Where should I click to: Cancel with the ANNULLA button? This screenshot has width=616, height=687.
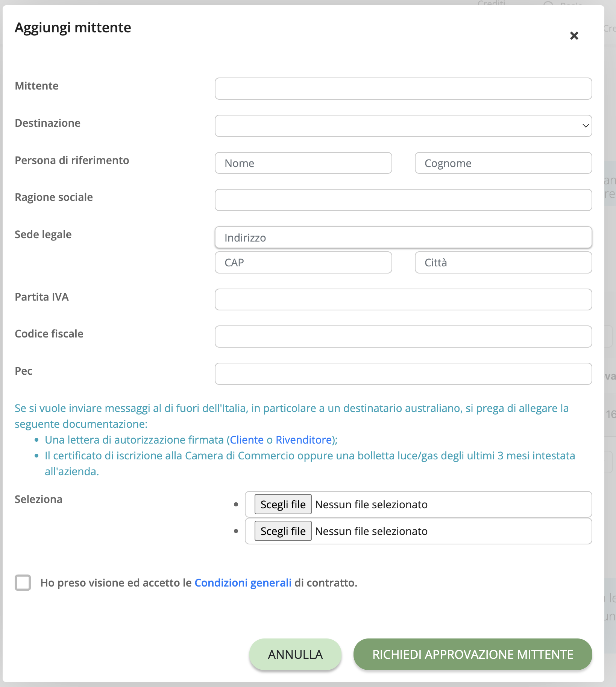pos(295,654)
